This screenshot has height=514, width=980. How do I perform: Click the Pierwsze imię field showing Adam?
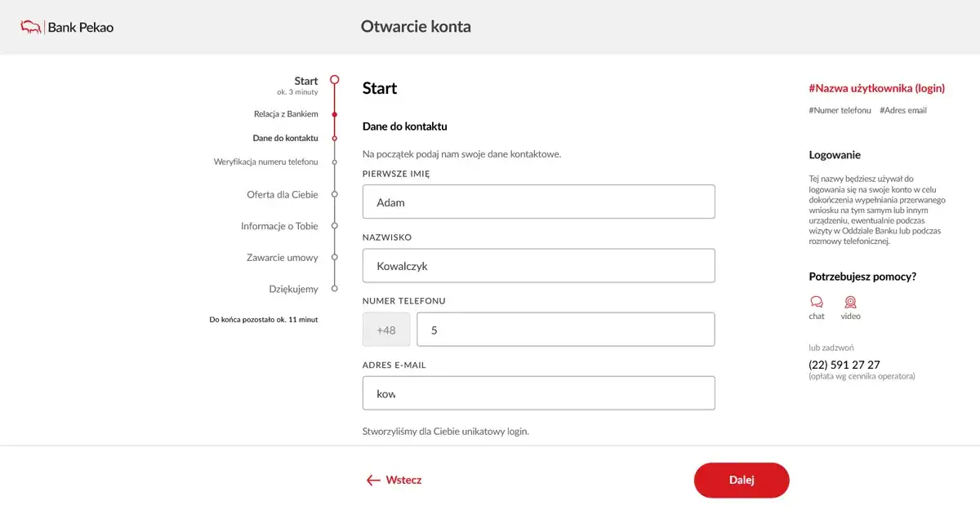[538, 202]
